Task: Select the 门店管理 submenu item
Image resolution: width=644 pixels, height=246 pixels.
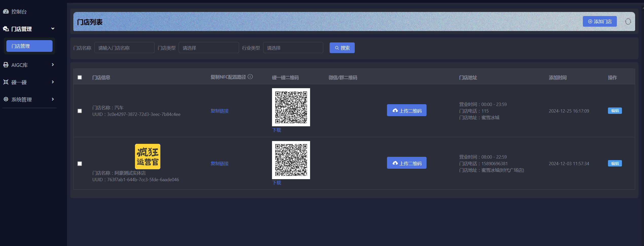Action: tap(29, 46)
